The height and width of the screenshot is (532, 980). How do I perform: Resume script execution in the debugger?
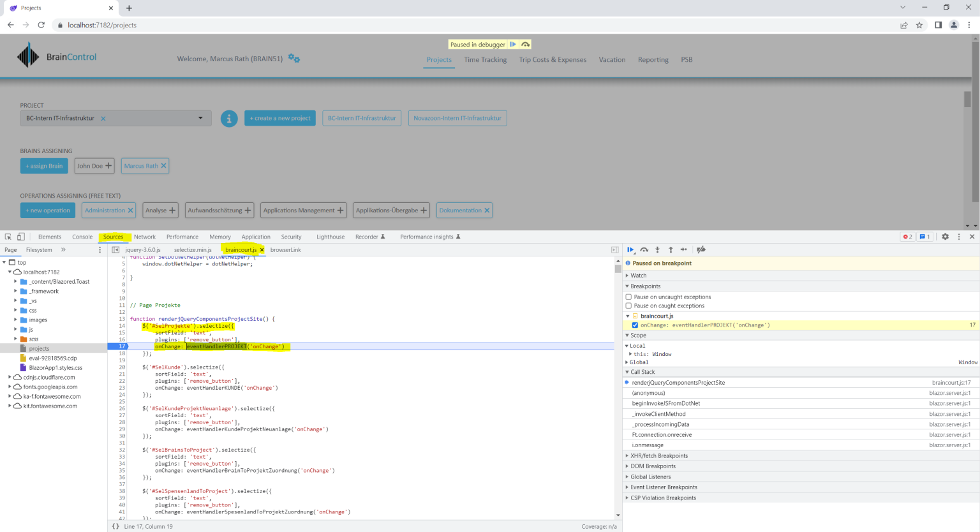coord(630,249)
